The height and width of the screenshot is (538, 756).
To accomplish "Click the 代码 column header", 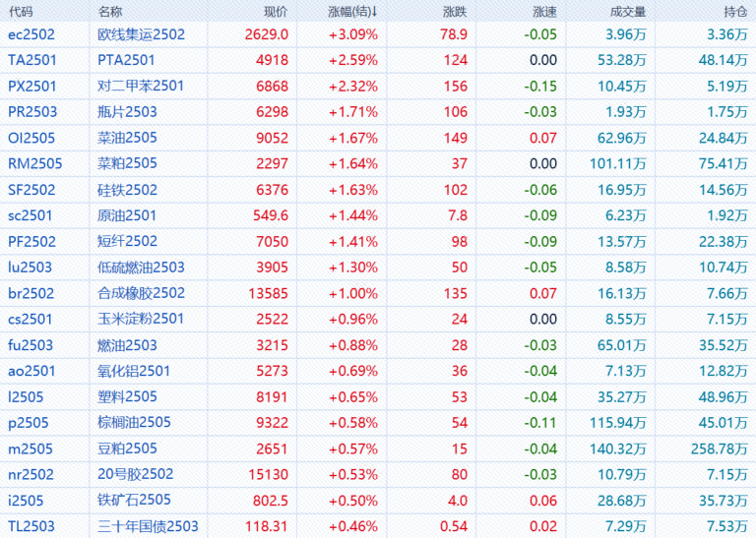I will tap(21, 11).
